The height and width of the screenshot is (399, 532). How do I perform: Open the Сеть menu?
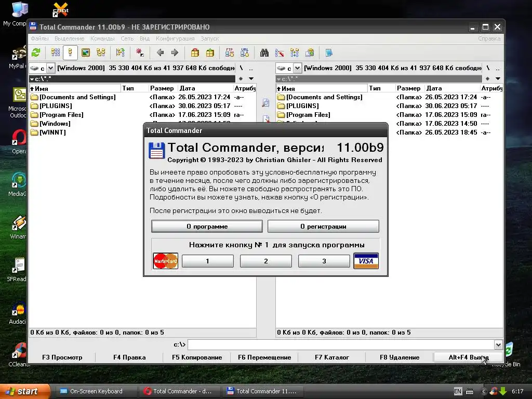(127, 38)
